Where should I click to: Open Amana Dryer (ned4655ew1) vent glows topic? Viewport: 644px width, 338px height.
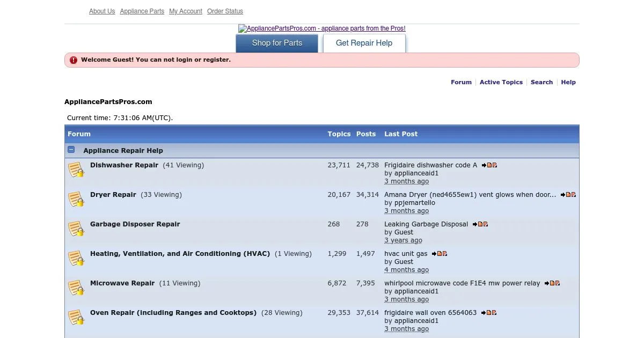470,195
